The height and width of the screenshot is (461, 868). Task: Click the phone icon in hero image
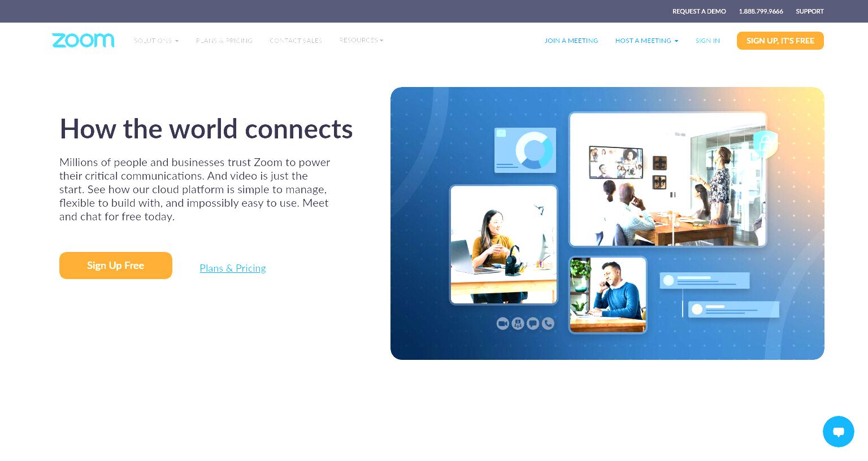pyautogui.click(x=548, y=323)
